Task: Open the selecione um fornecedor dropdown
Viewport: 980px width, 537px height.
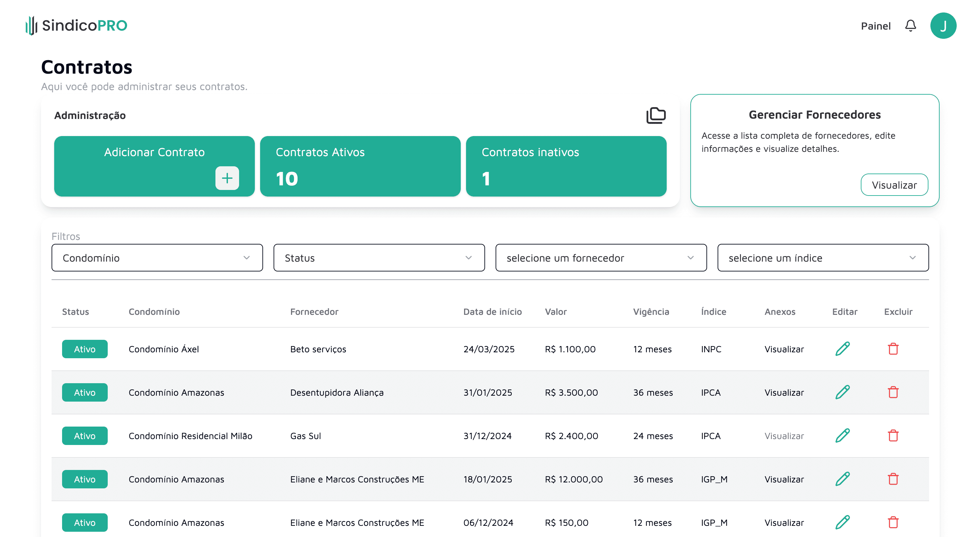Action: tap(601, 258)
